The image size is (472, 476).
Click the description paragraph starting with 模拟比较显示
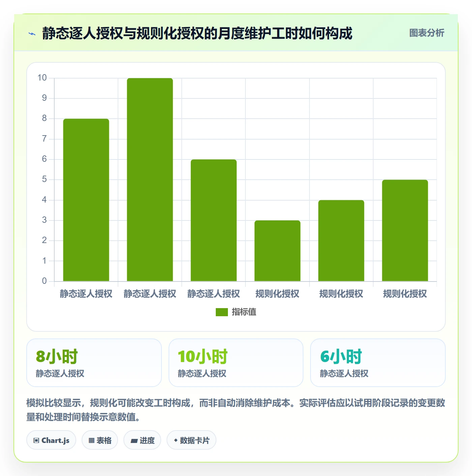click(236, 410)
